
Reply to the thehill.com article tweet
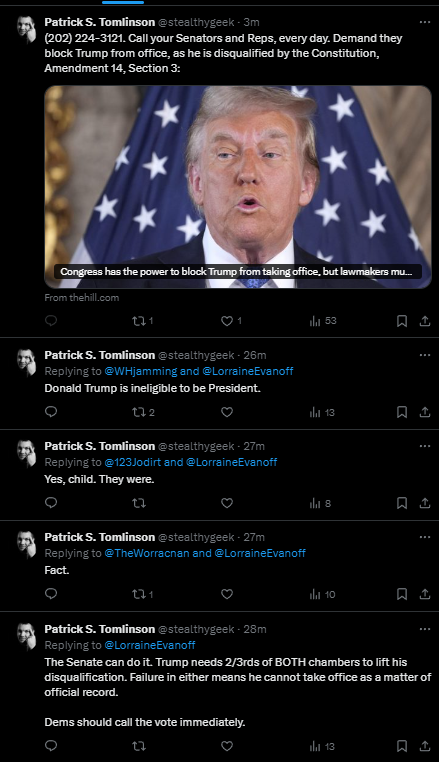(51, 321)
